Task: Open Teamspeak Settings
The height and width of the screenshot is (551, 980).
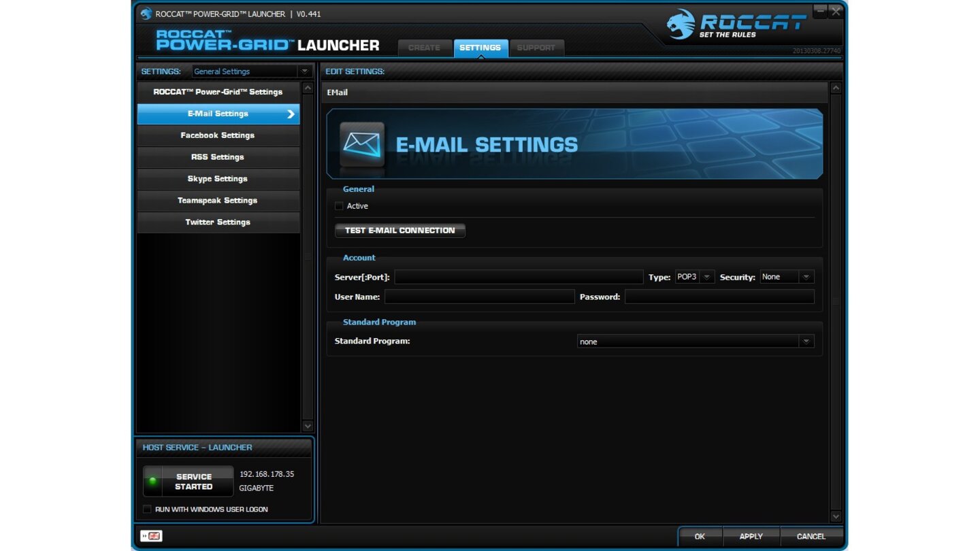Action: click(x=218, y=201)
